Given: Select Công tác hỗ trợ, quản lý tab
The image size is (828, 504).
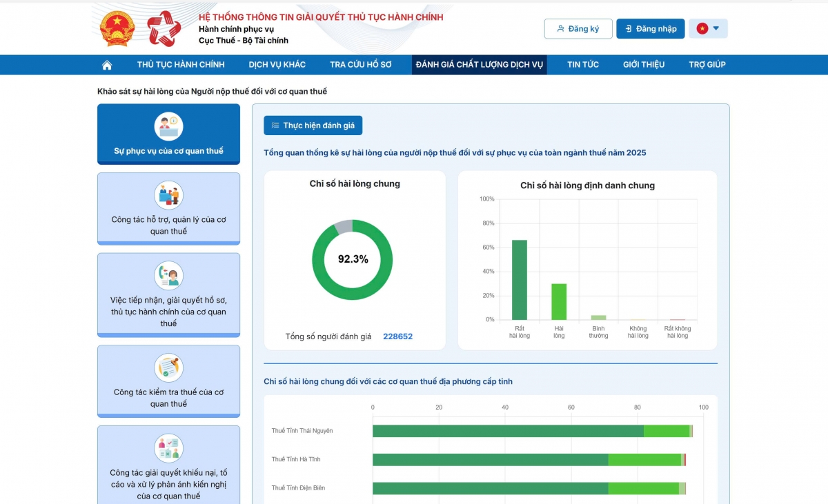Looking at the screenshot, I should click(x=169, y=209).
